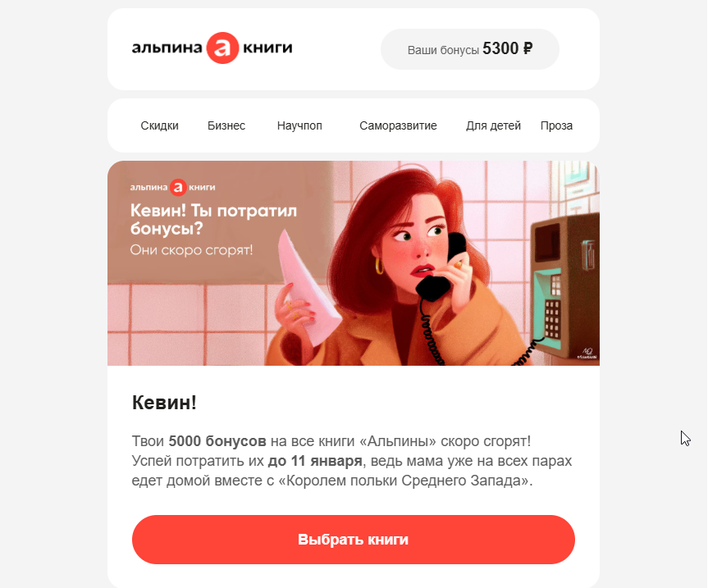
Task: Click the "книги" word in header logo
Action: coord(267,48)
